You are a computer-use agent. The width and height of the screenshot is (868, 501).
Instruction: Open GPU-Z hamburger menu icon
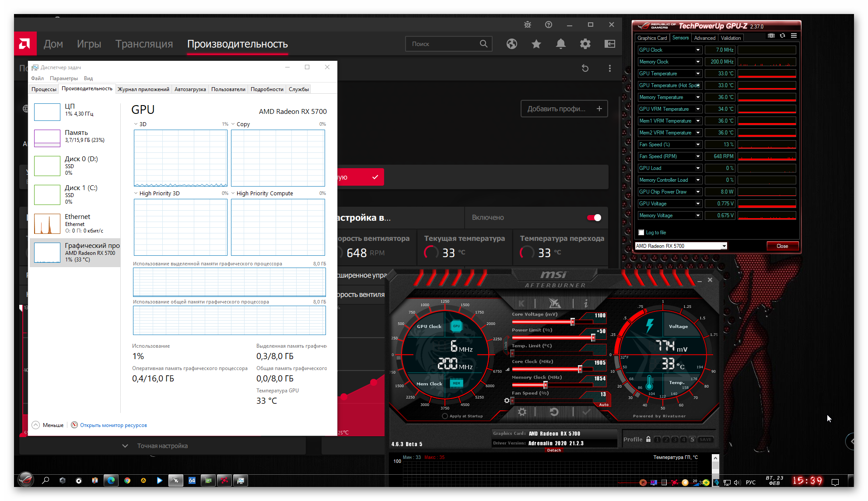click(794, 36)
